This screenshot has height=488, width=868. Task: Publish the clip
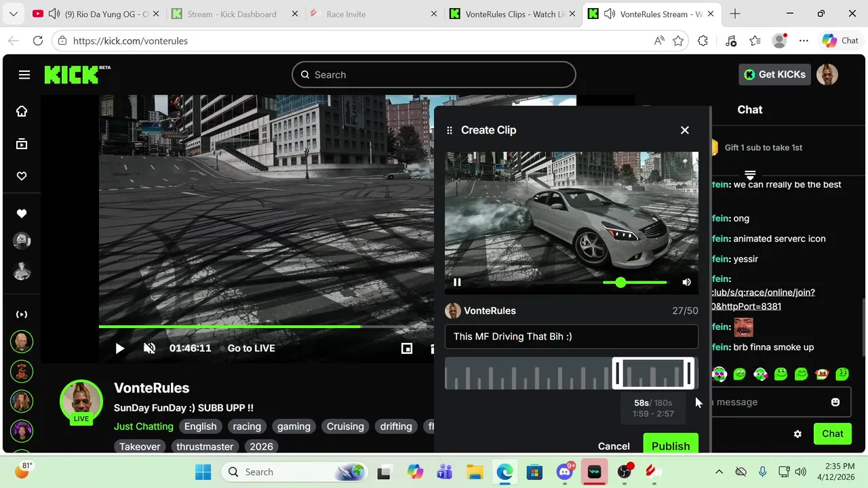tap(671, 445)
